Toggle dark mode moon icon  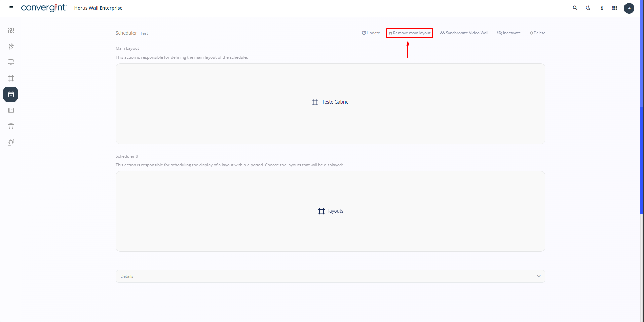pyautogui.click(x=588, y=8)
